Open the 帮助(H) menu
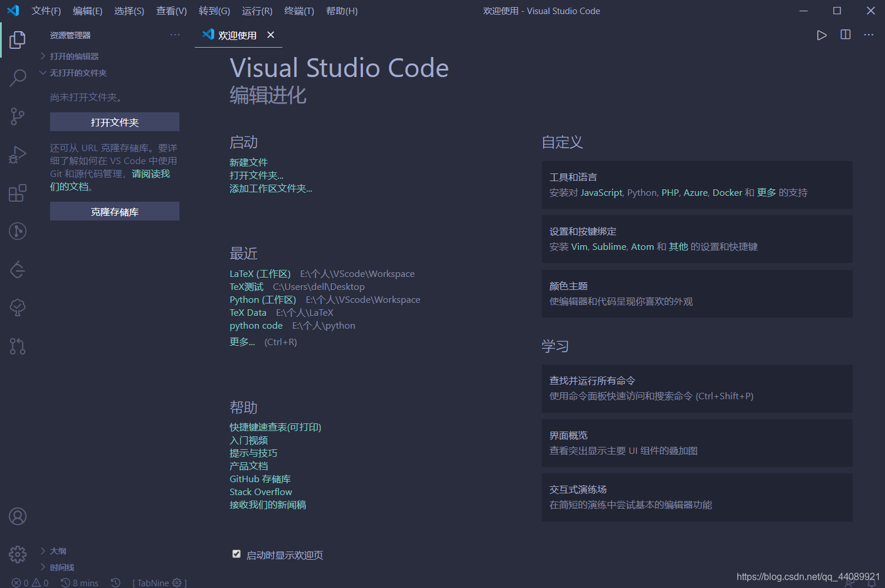This screenshot has height=588, width=885. click(x=342, y=11)
